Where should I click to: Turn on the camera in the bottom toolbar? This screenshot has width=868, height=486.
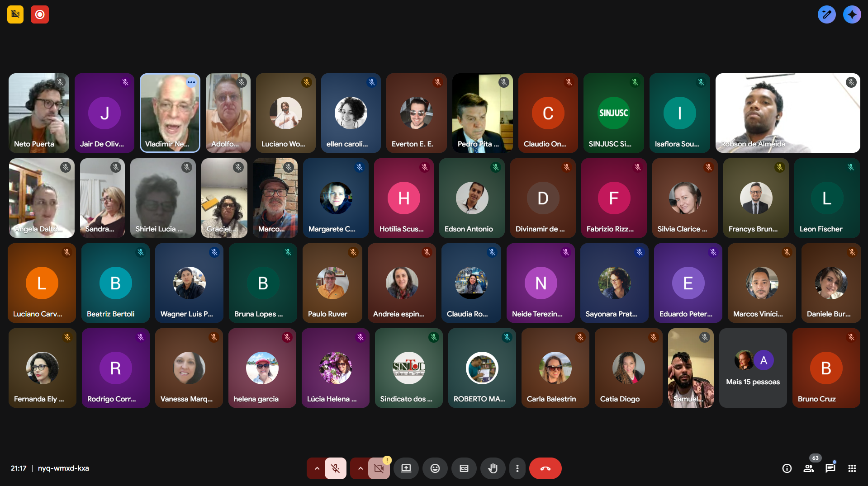coord(379,468)
